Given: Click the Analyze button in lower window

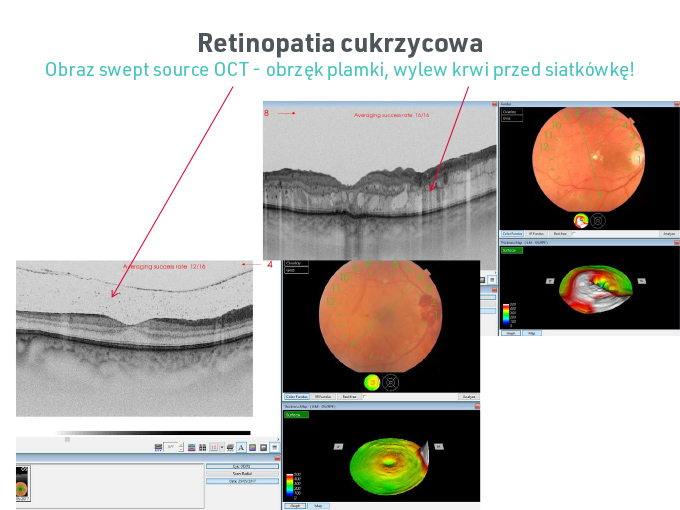Looking at the screenshot, I should [x=469, y=397].
